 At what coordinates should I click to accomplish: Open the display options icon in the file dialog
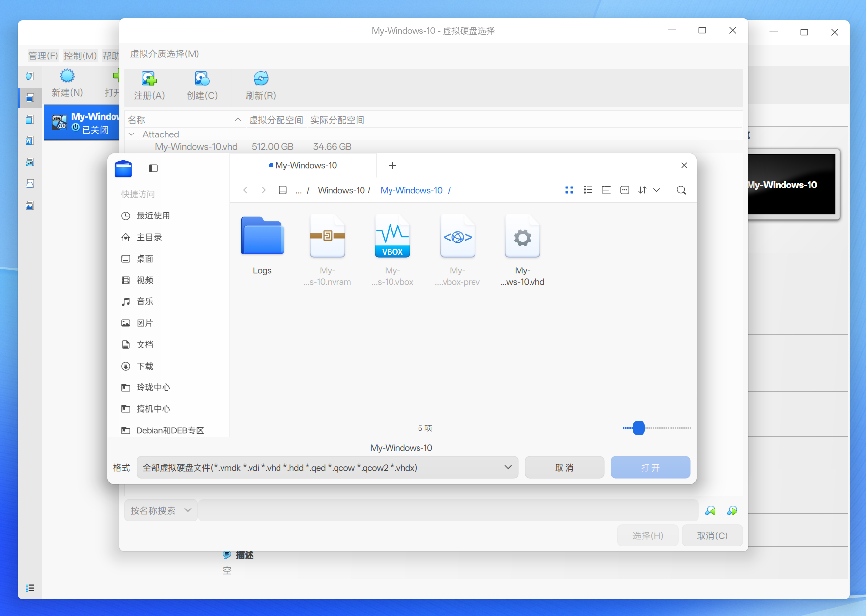click(625, 190)
